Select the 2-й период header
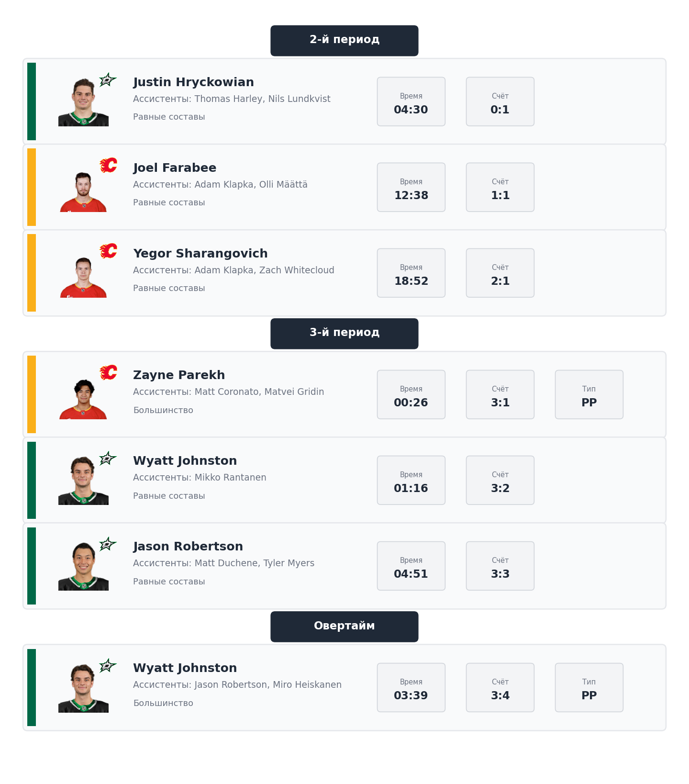This screenshot has height=784, width=689. (x=344, y=40)
